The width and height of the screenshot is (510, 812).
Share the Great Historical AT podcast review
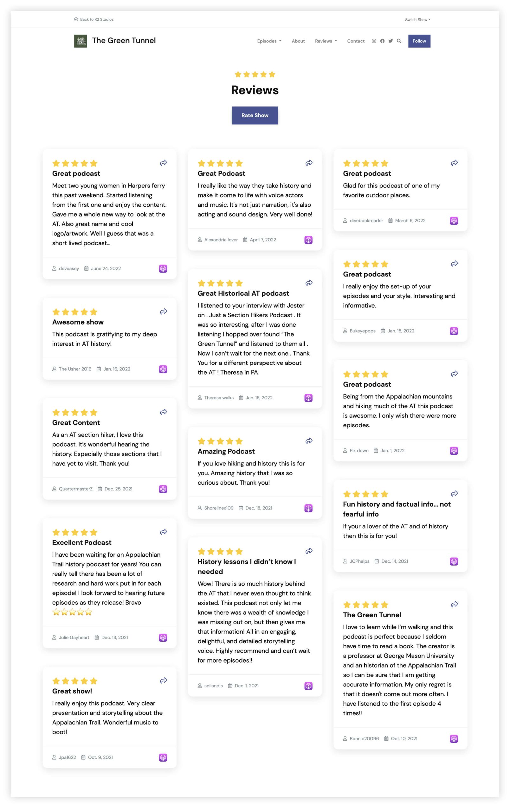[x=309, y=283]
